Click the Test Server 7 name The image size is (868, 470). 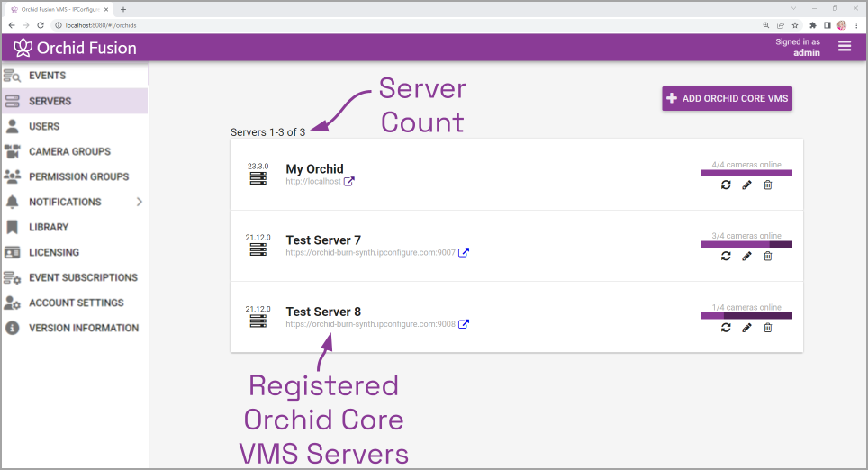(x=323, y=240)
